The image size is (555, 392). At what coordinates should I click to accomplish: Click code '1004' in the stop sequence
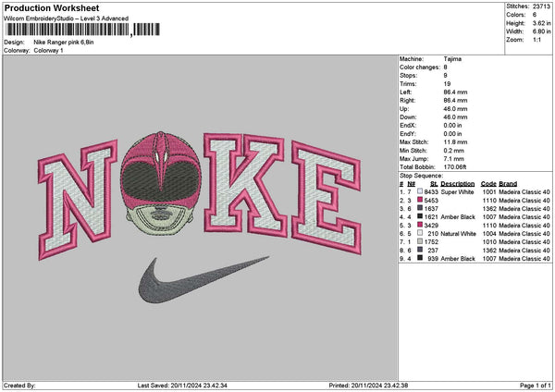coord(489,234)
